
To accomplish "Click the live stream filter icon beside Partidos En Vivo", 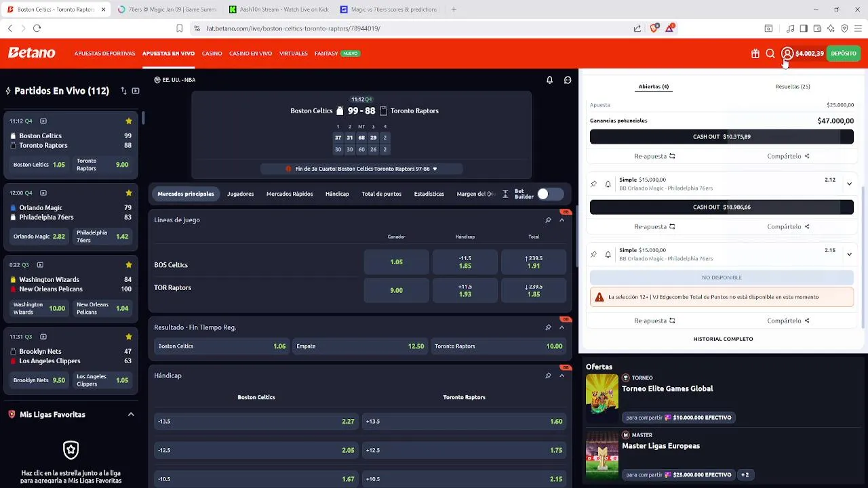I will 136,91.
